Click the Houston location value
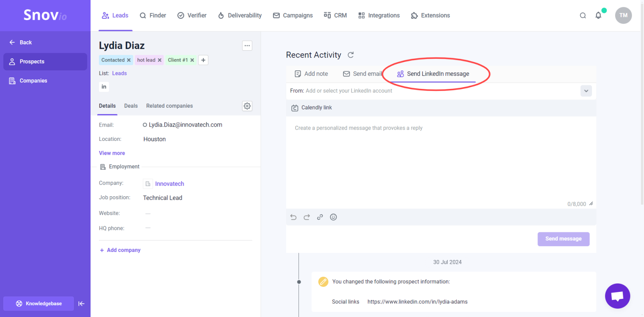Image resolution: width=644 pixels, height=317 pixels. point(155,139)
